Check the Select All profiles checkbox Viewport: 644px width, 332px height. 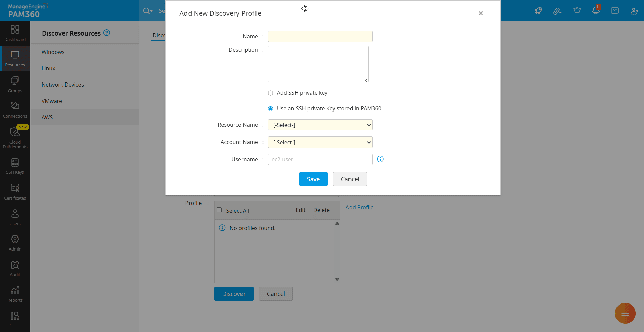click(x=219, y=210)
